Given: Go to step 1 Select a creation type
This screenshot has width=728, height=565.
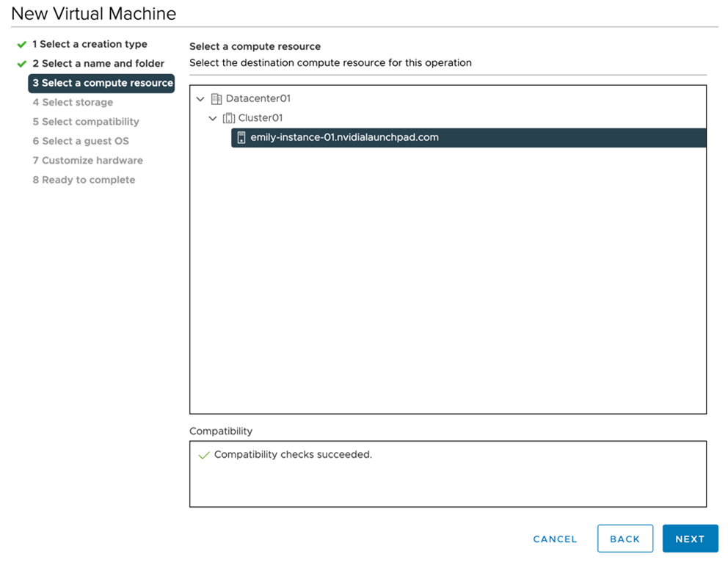Looking at the screenshot, I should click(x=90, y=45).
